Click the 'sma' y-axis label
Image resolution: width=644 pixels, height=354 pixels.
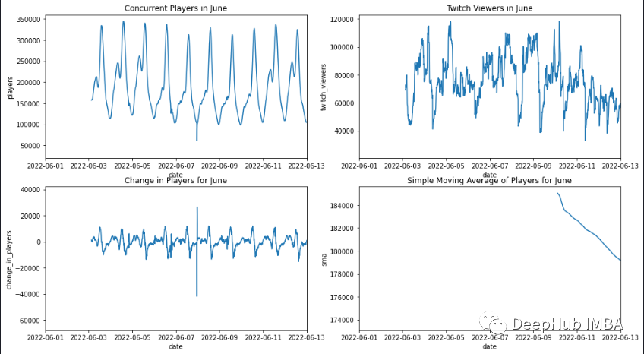[324, 260]
